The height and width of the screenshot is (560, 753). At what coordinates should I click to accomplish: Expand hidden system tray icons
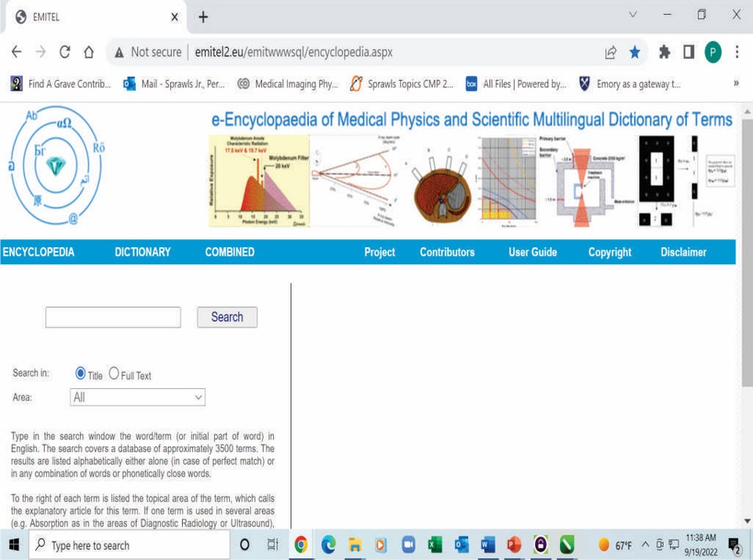coord(645,545)
